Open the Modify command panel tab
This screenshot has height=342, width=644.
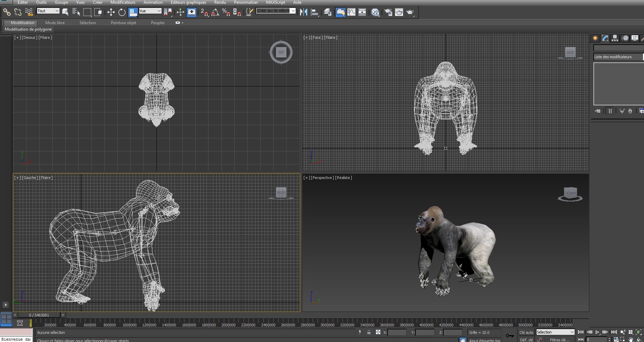pyautogui.click(x=605, y=38)
